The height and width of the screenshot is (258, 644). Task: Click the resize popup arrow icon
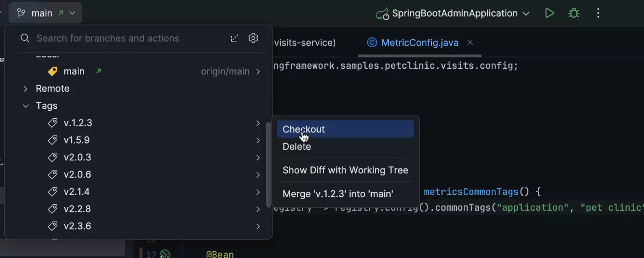point(234,38)
